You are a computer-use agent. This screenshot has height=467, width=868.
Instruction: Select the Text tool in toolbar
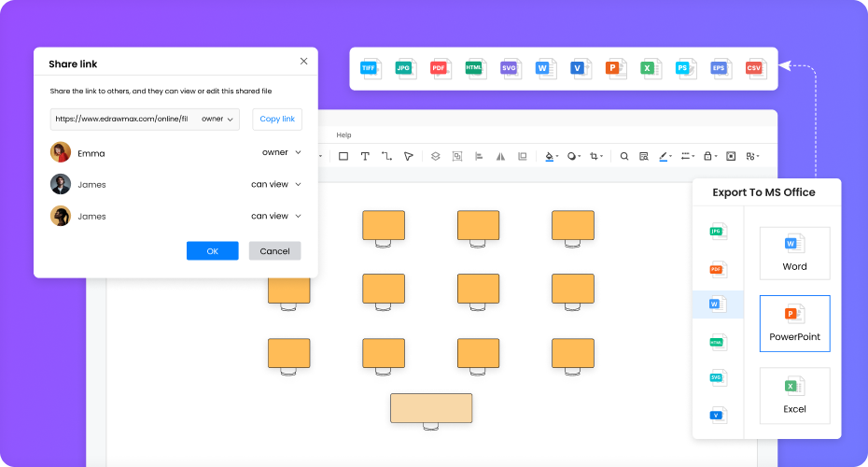(x=365, y=157)
